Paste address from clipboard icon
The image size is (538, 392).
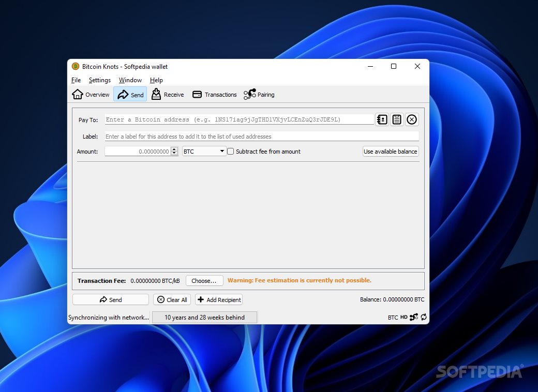[x=397, y=119]
